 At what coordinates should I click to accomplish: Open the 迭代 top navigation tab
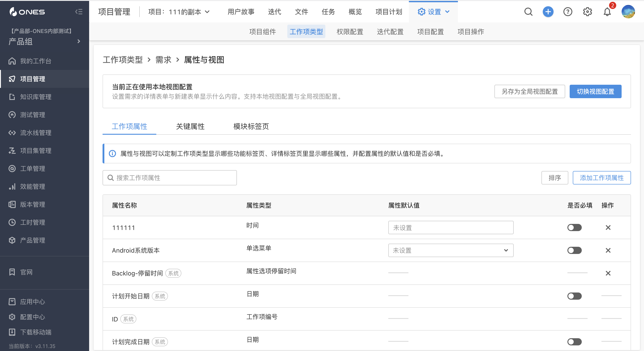click(x=275, y=12)
